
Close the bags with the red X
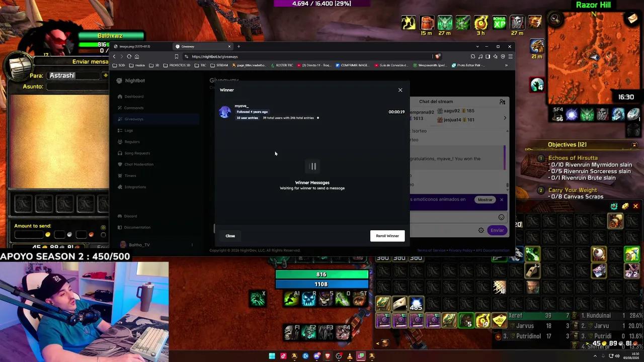coord(635,206)
